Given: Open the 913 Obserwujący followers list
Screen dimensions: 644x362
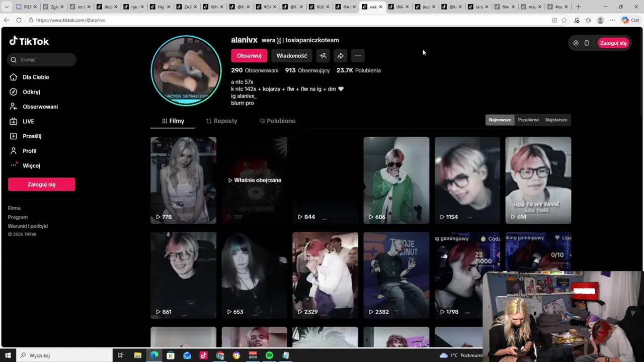Looking at the screenshot, I should [307, 70].
